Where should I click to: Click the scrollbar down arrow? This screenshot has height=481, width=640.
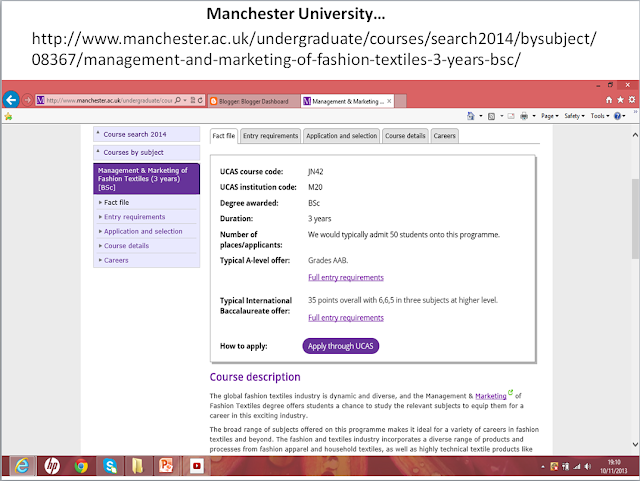point(635,445)
